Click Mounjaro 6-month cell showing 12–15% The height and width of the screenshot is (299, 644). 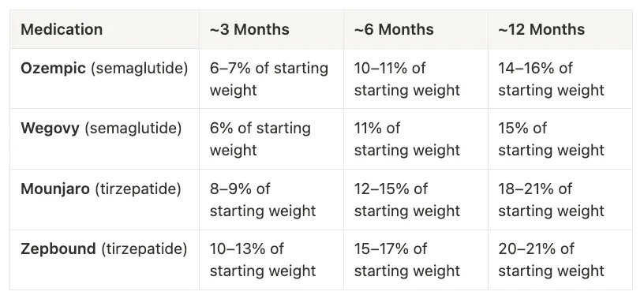tap(407, 200)
